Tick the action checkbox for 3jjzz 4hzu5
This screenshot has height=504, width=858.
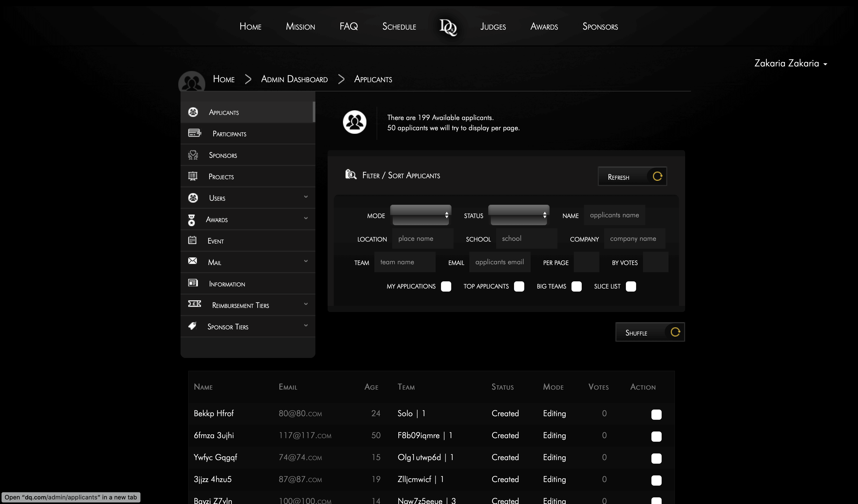(657, 480)
